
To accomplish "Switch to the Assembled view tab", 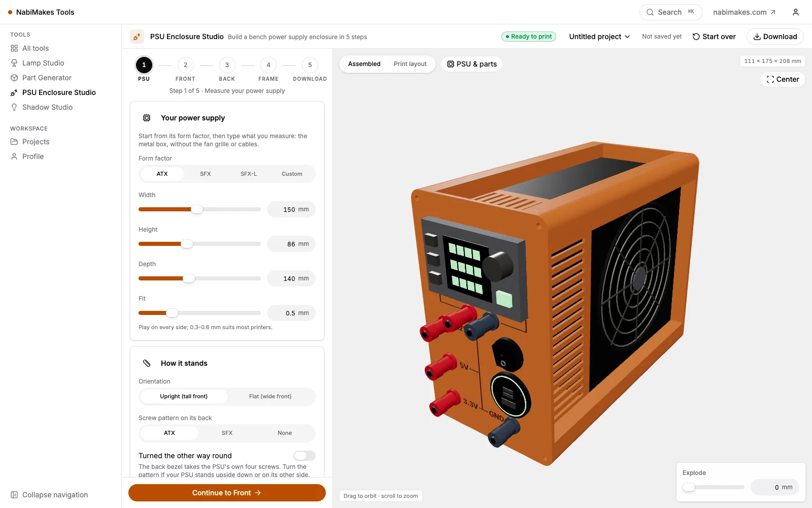I will 364,64.
